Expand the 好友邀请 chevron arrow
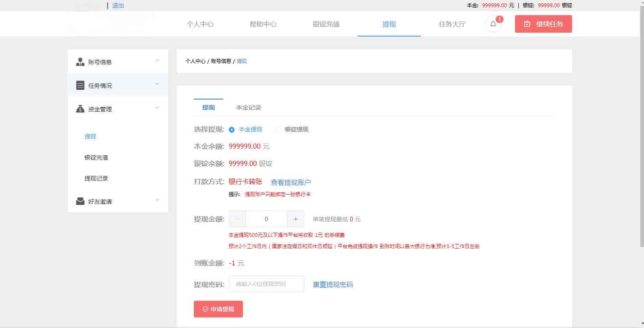 point(157,200)
